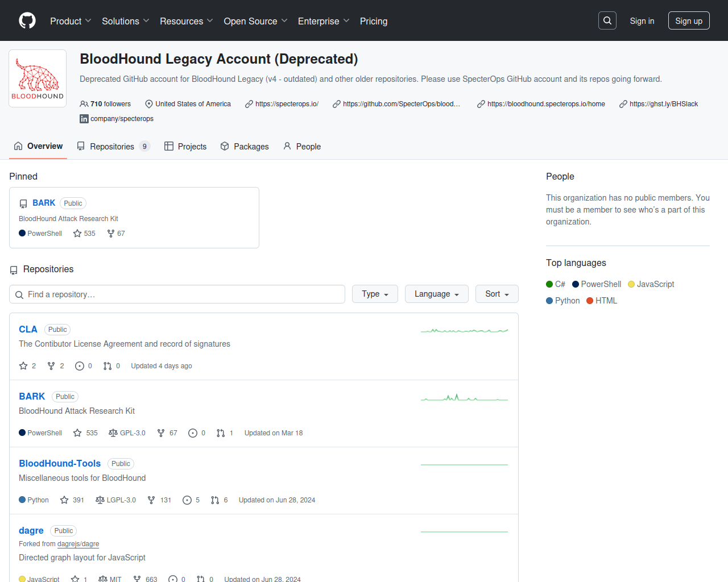Viewport: 728px width, 582px height.
Task: Click the pull request icon in BARK list row
Action: (221, 433)
